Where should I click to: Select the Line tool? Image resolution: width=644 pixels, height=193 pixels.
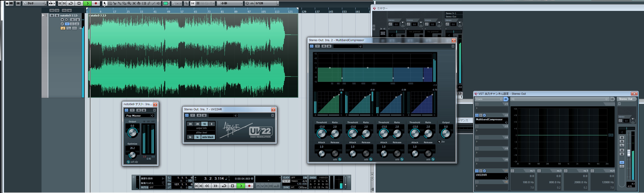153,3
